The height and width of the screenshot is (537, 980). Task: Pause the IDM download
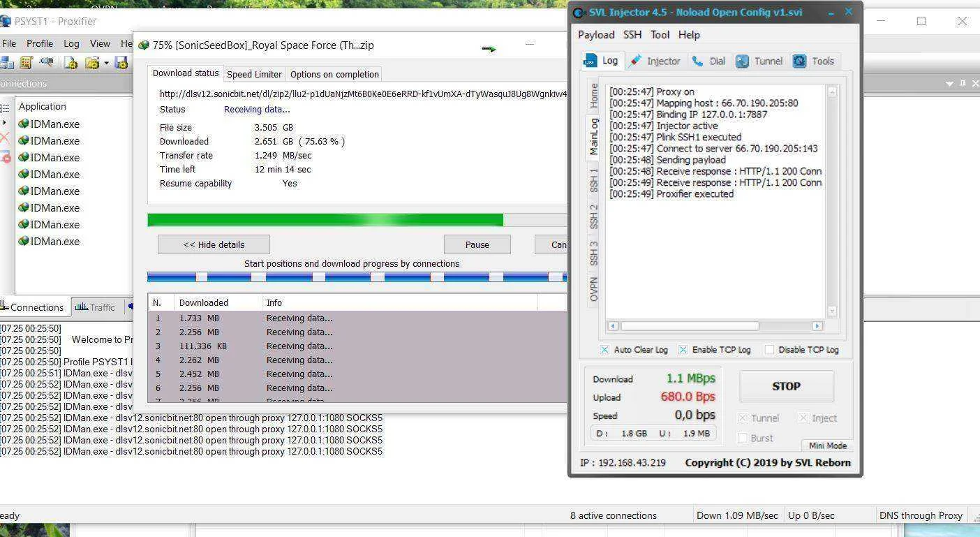(x=477, y=244)
